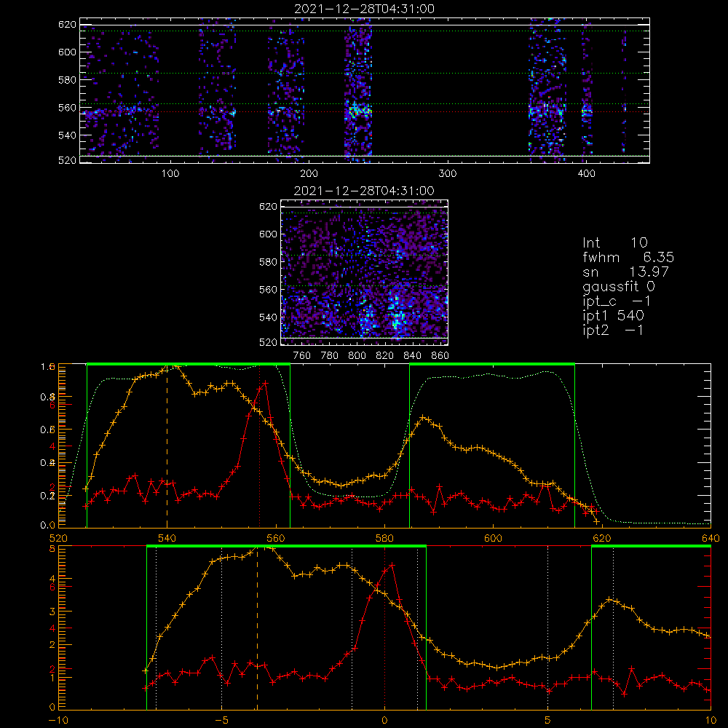
Task: Click x-axis label "600" of the upper profile plot
Action: (x=493, y=539)
